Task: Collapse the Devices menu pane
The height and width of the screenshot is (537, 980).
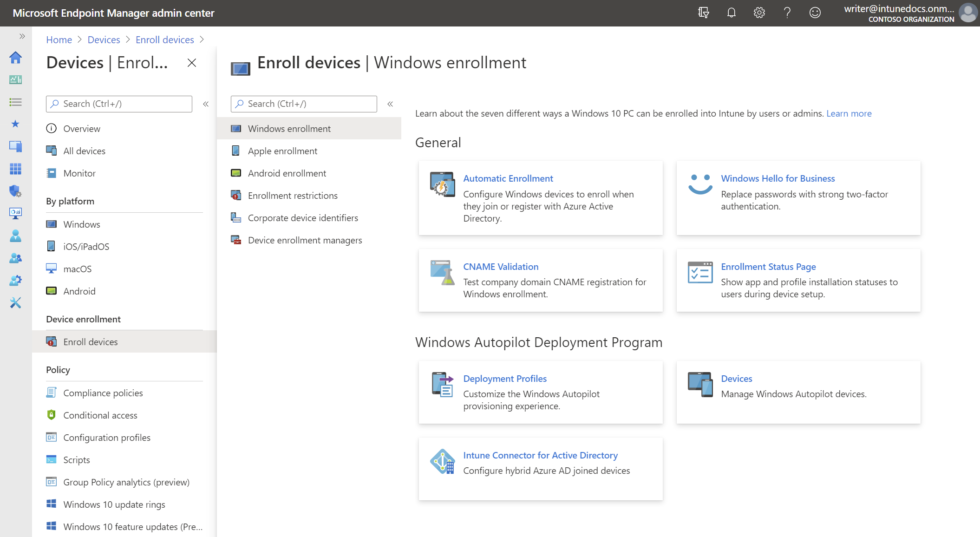Action: (206, 104)
